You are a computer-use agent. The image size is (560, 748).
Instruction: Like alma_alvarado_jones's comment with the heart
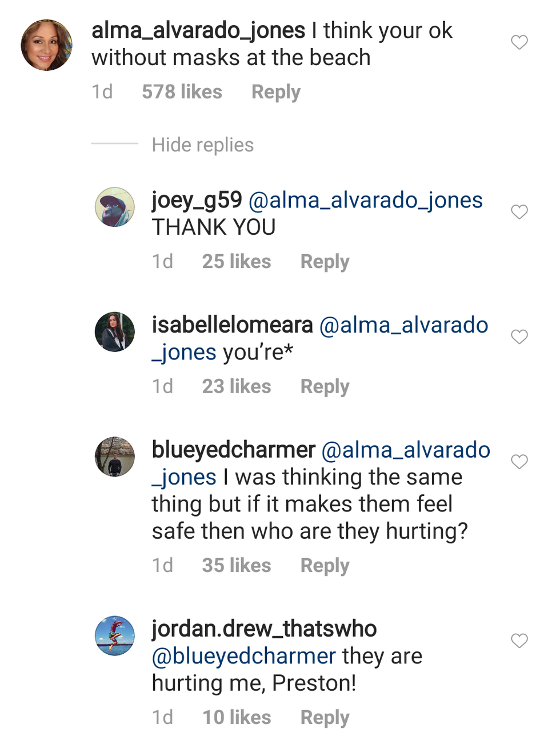519,42
